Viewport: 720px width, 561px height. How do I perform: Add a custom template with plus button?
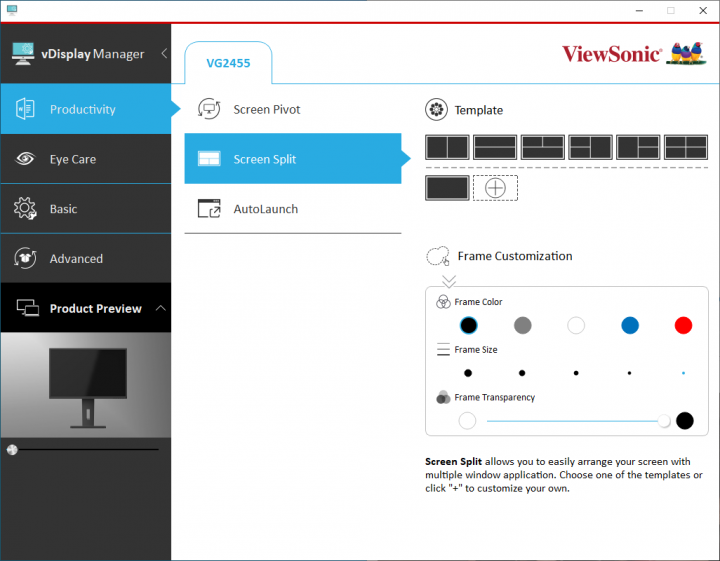[x=495, y=188]
